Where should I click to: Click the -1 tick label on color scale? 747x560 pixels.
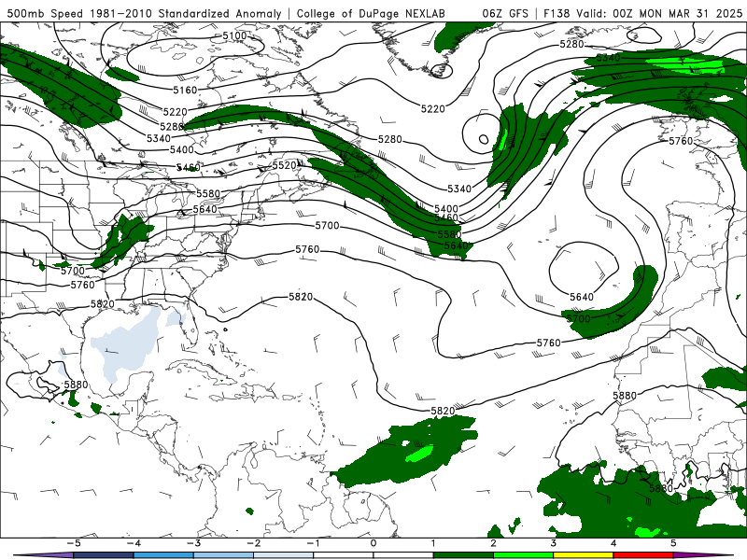pos(313,543)
